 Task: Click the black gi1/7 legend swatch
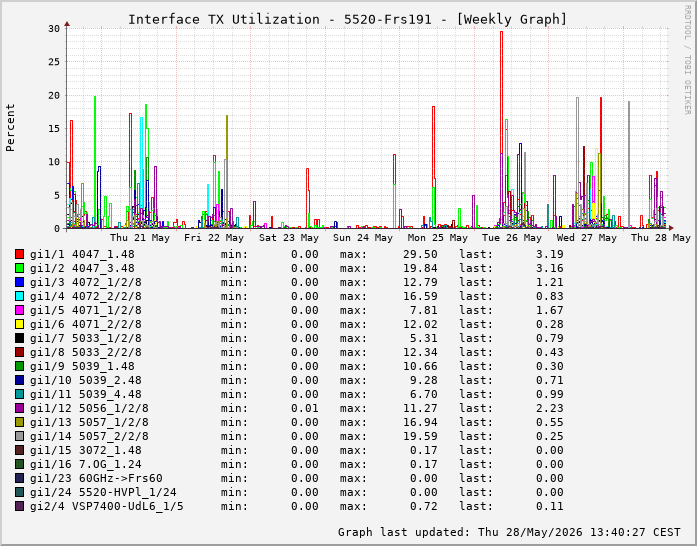(x=19, y=338)
